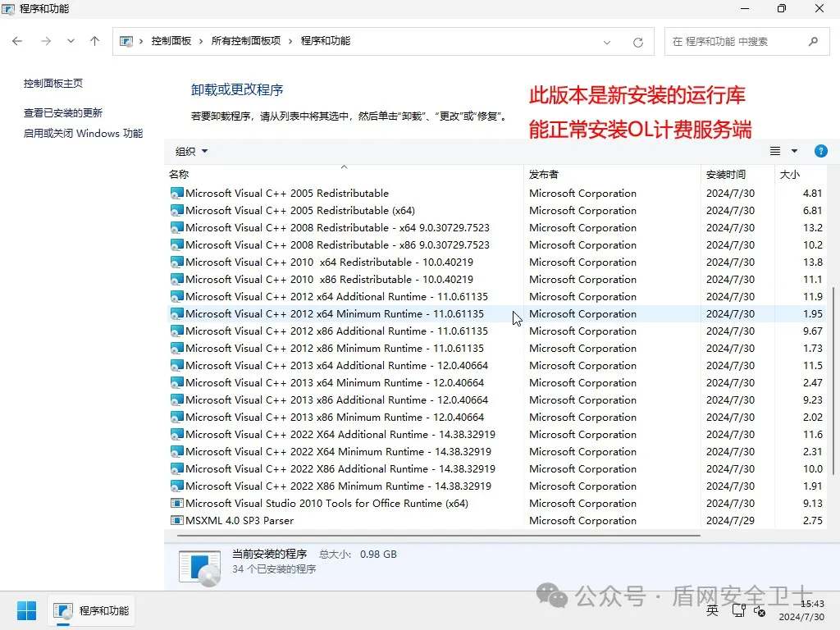Open help with the blue question icon
The image size is (840, 630).
click(820, 151)
